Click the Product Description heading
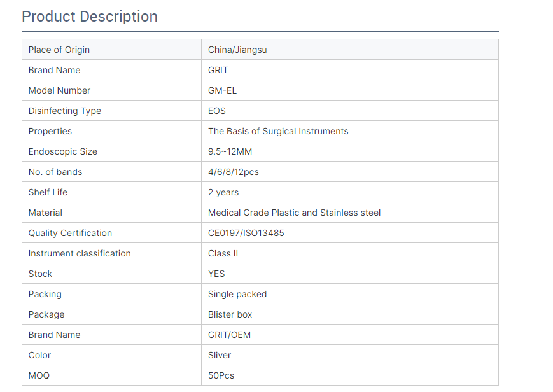The image size is (553, 392). pyautogui.click(x=90, y=17)
